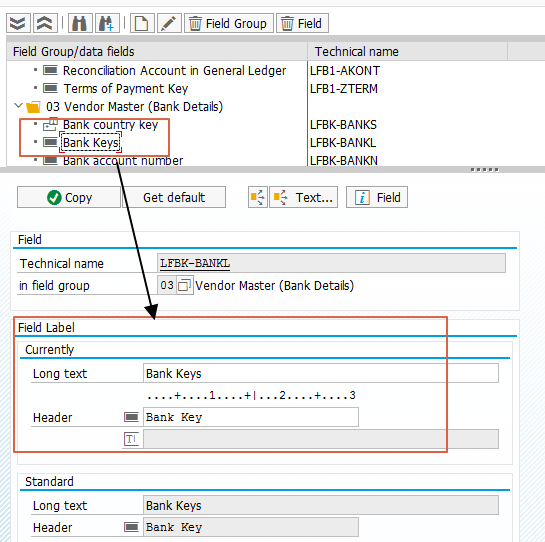Viewport: 545px width, 542px height.
Task: Click the Change pencil icon
Action: [169, 23]
